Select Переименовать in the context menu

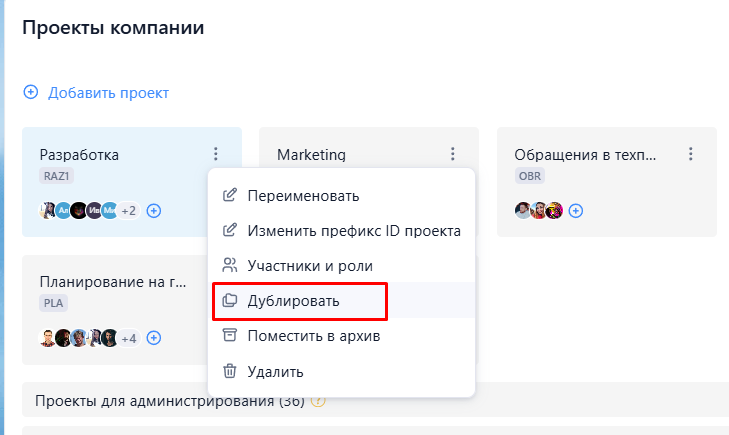tap(341, 196)
